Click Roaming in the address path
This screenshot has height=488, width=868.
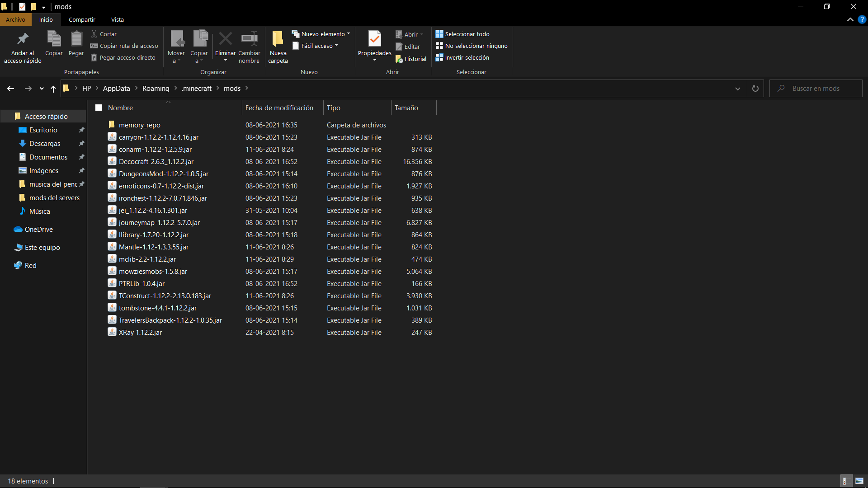click(x=156, y=89)
